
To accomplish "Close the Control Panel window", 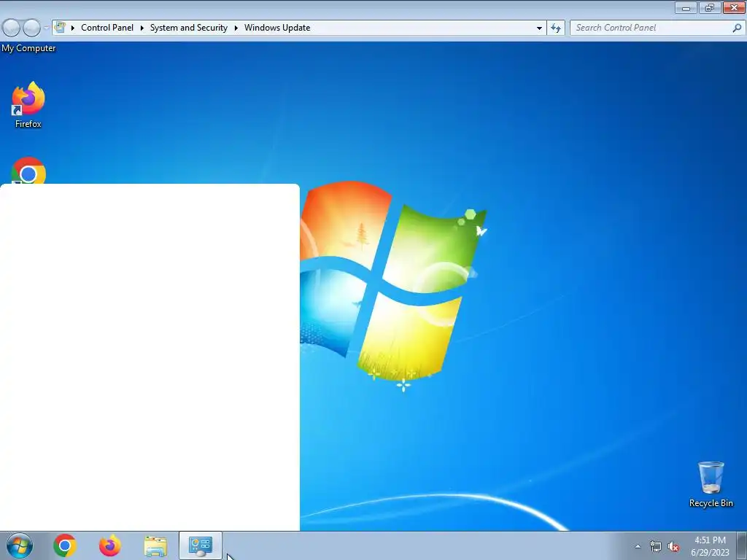I will (734, 7).
